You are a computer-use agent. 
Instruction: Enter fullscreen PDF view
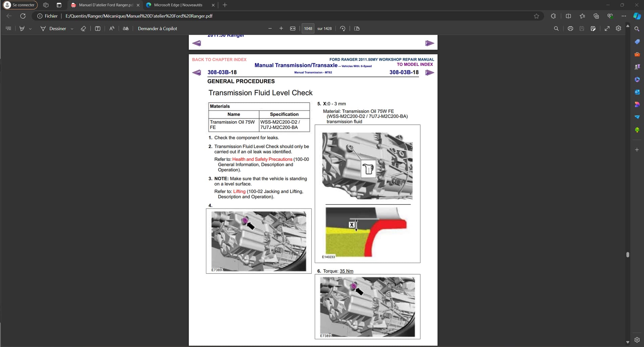click(x=607, y=28)
